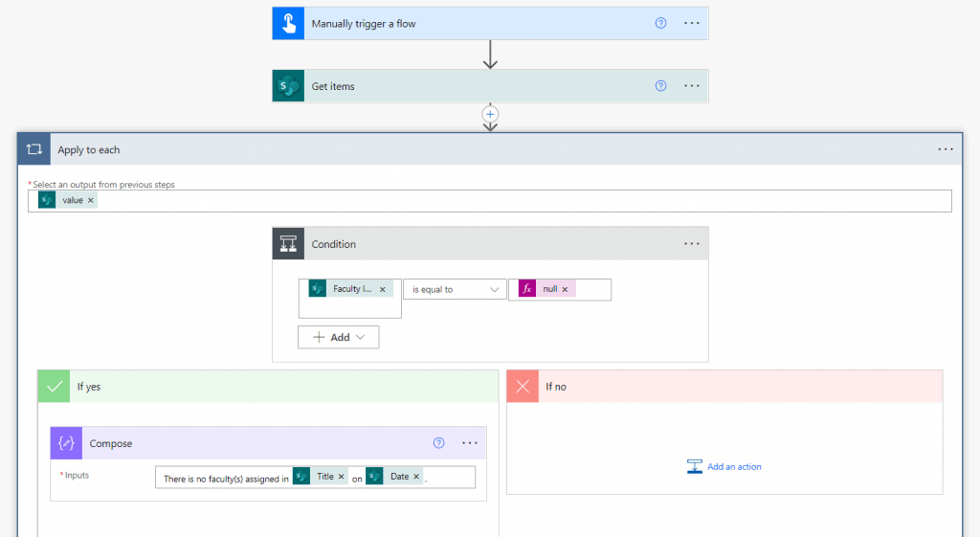Click the Title dynamic content token
The height and width of the screenshot is (537, 980).
click(321, 477)
